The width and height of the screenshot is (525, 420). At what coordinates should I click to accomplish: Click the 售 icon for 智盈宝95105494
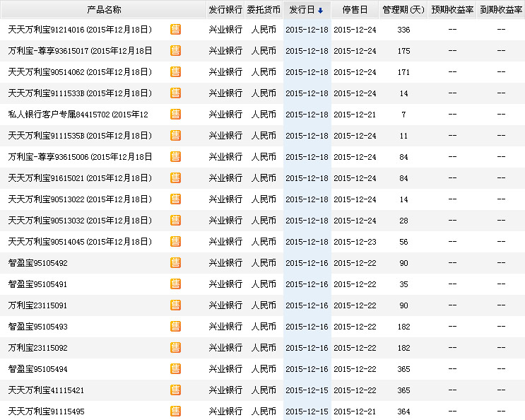coord(175,369)
